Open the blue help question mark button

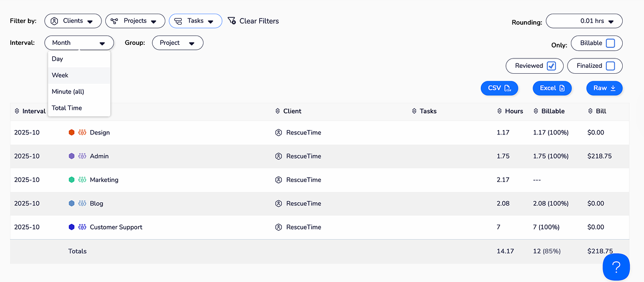click(616, 267)
